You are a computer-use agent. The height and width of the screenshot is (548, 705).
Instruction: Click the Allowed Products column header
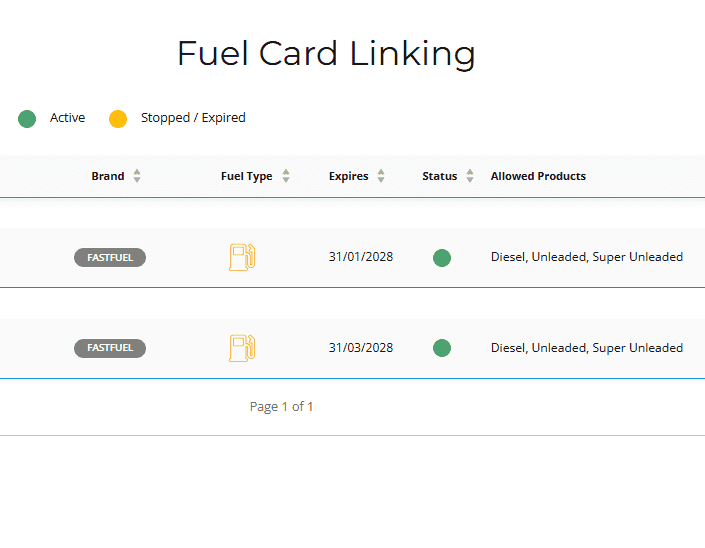click(x=538, y=176)
